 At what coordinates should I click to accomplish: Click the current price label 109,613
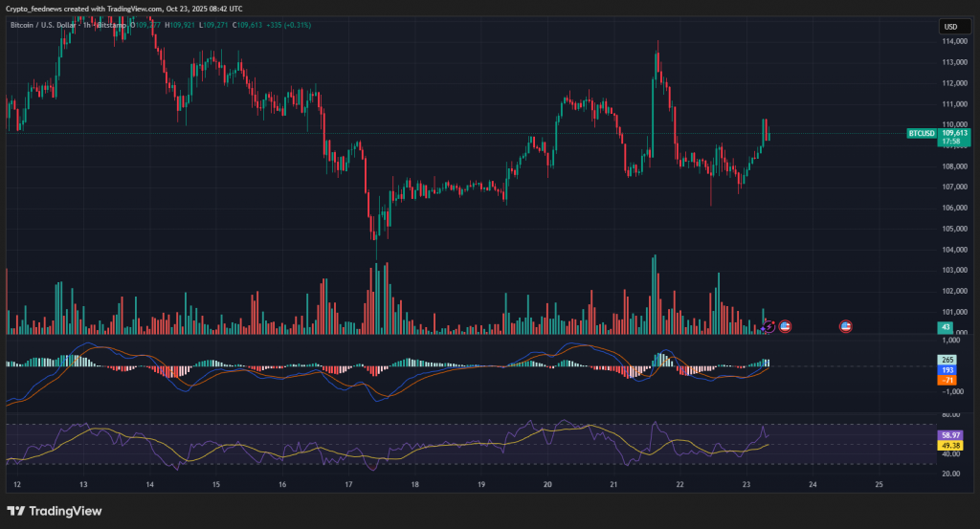pos(954,133)
